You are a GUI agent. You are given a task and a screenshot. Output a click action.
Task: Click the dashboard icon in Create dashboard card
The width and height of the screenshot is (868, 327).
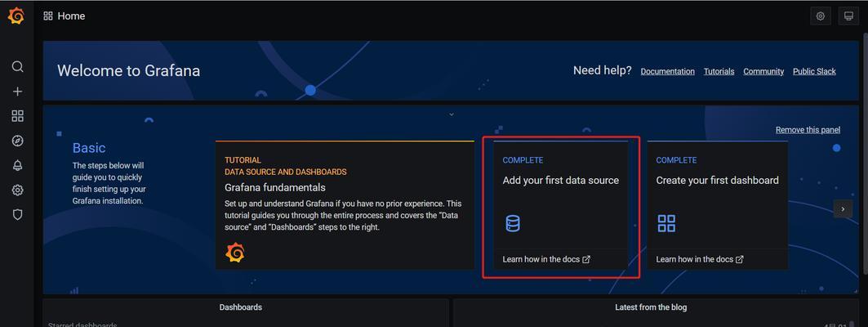click(x=666, y=223)
